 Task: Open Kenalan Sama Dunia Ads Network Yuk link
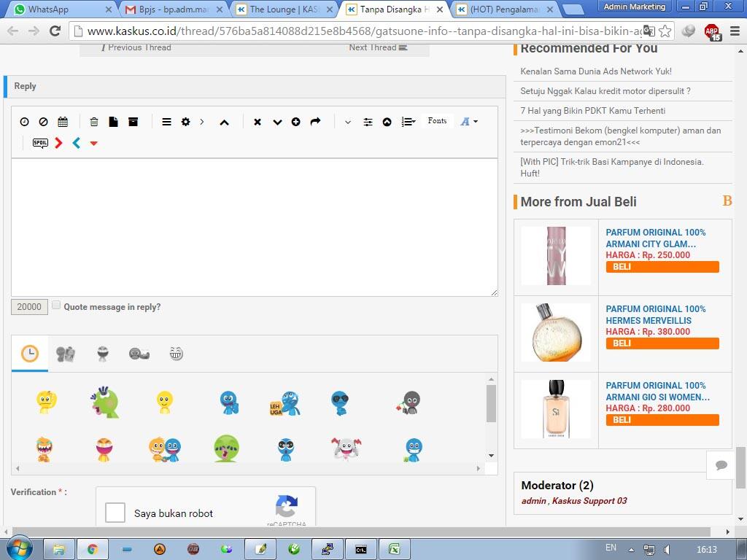pyautogui.click(x=596, y=71)
